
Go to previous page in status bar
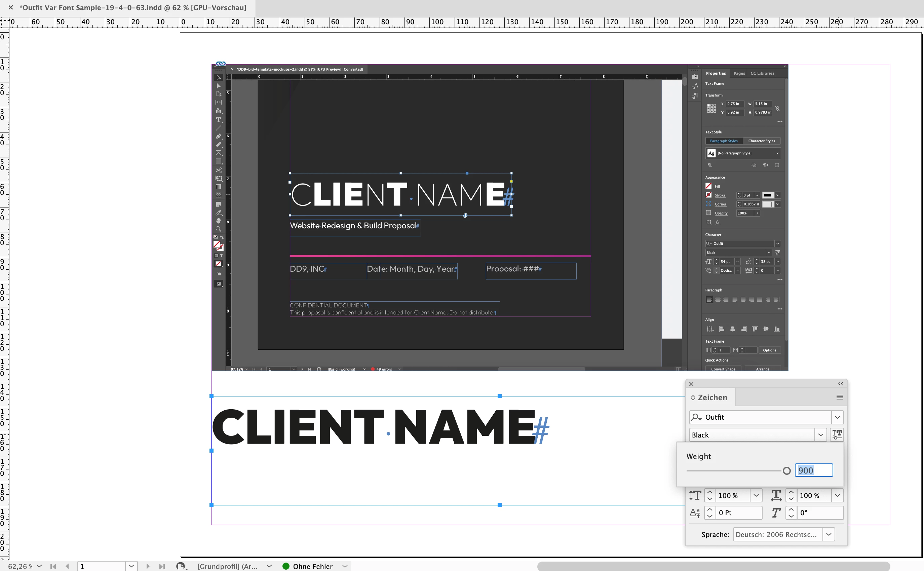point(67,566)
